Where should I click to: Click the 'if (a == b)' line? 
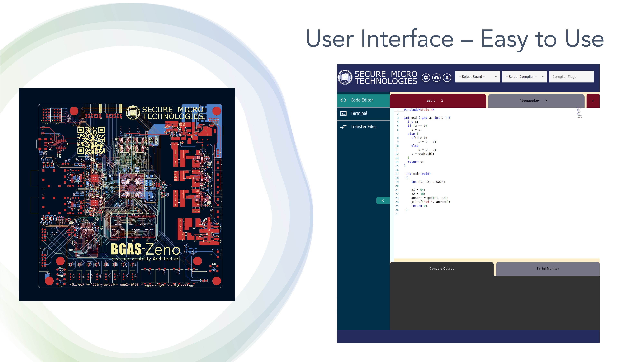pos(417,126)
